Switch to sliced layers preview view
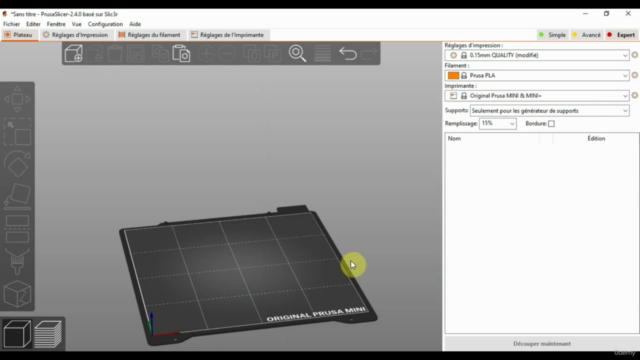 48,334
